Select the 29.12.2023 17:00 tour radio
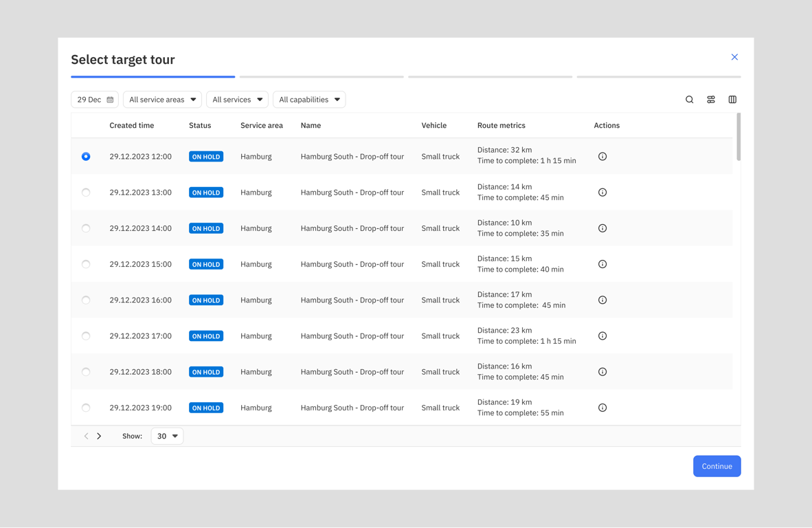812x528 pixels. (x=86, y=335)
